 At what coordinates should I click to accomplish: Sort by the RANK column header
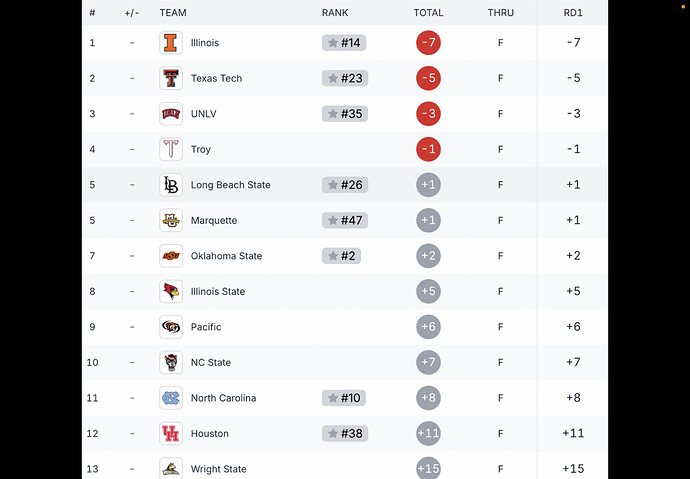(x=335, y=13)
